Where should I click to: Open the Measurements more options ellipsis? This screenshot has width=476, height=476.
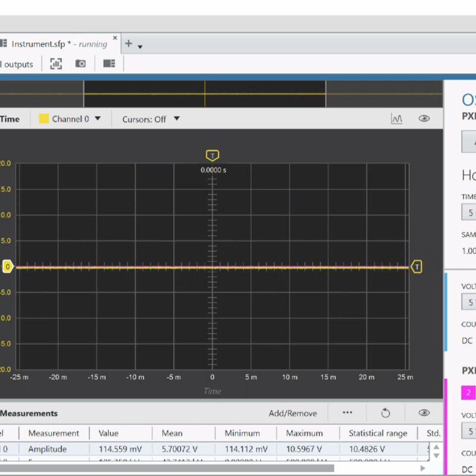coord(347,412)
